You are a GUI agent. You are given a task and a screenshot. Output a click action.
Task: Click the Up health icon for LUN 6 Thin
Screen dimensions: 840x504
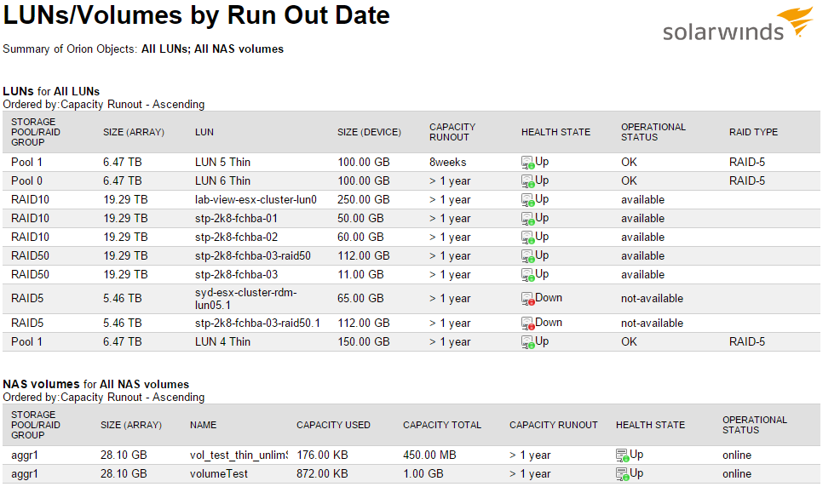point(527,181)
